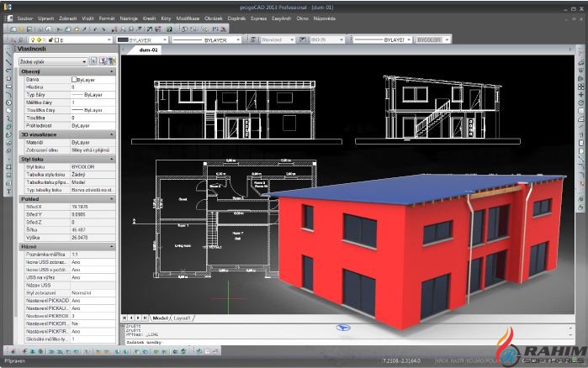The height and width of the screenshot is (368, 588).
Task: Click the layer color square in layer dropdown
Action: click(56, 40)
